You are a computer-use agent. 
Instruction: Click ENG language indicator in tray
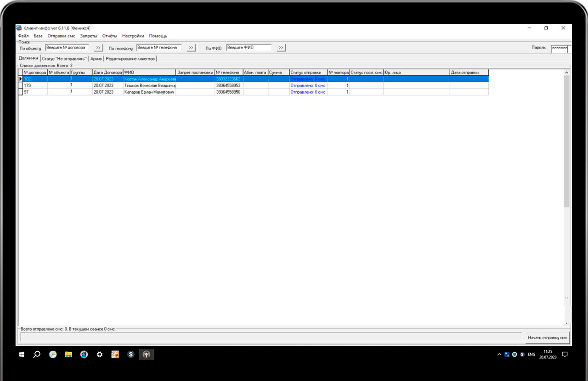coord(531,354)
